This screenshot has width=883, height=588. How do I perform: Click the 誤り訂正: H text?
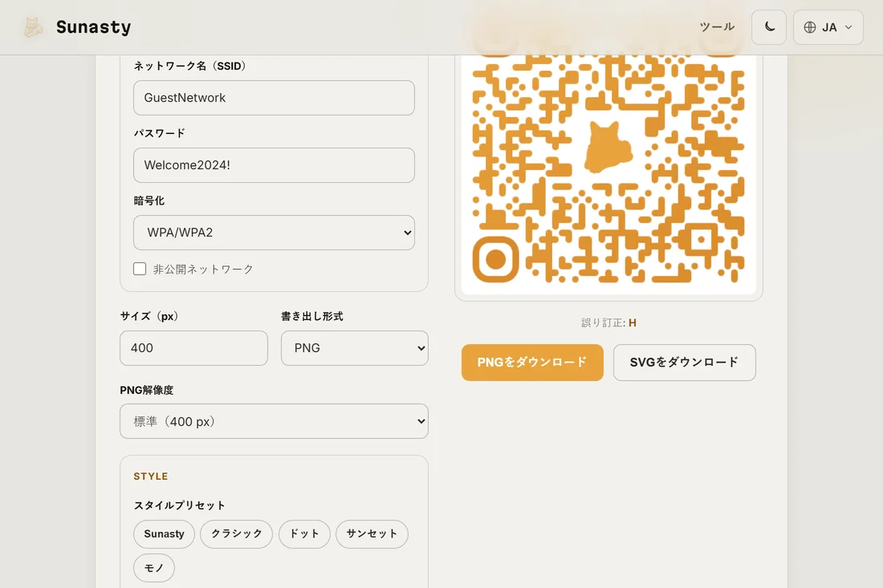(608, 323)
